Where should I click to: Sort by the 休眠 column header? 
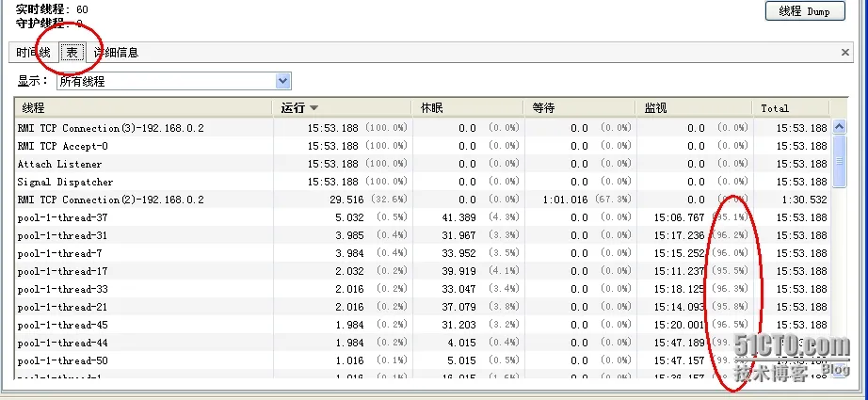point(466,108)
